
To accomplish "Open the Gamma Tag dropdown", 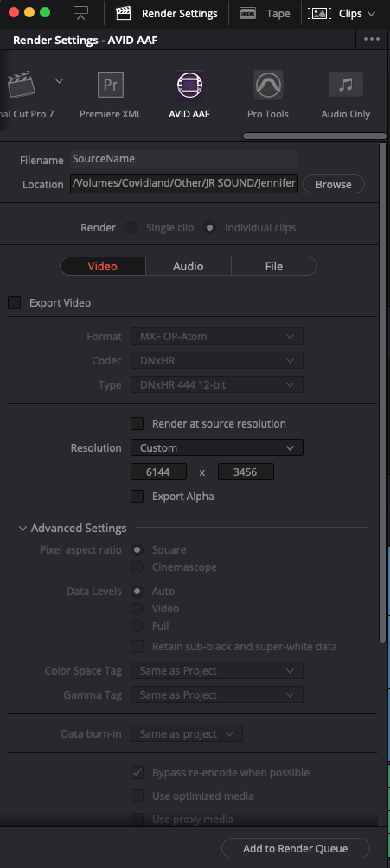I will tap(216, 694).
